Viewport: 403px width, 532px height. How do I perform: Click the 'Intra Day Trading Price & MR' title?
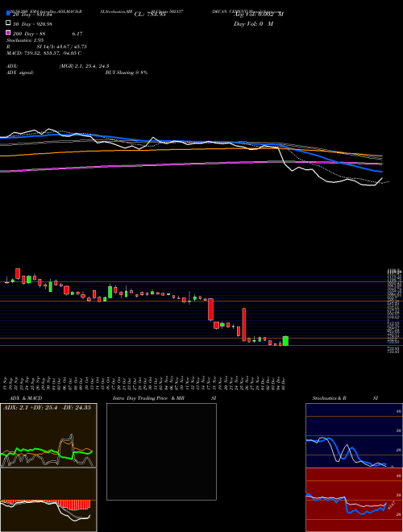[148, 398]
